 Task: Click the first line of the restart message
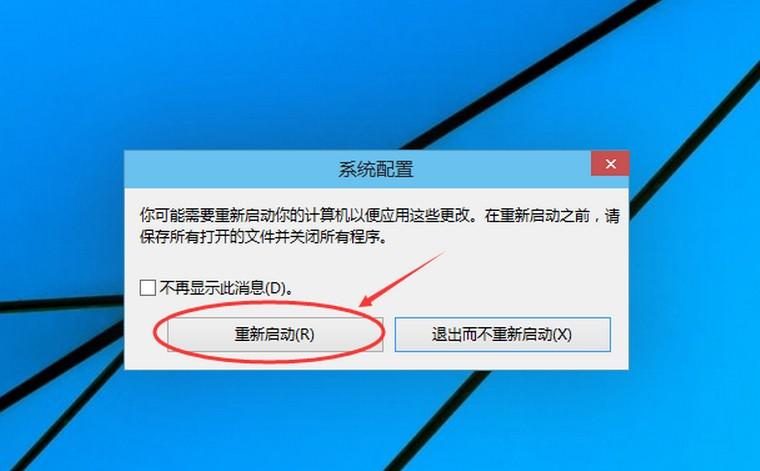(380, 215)
